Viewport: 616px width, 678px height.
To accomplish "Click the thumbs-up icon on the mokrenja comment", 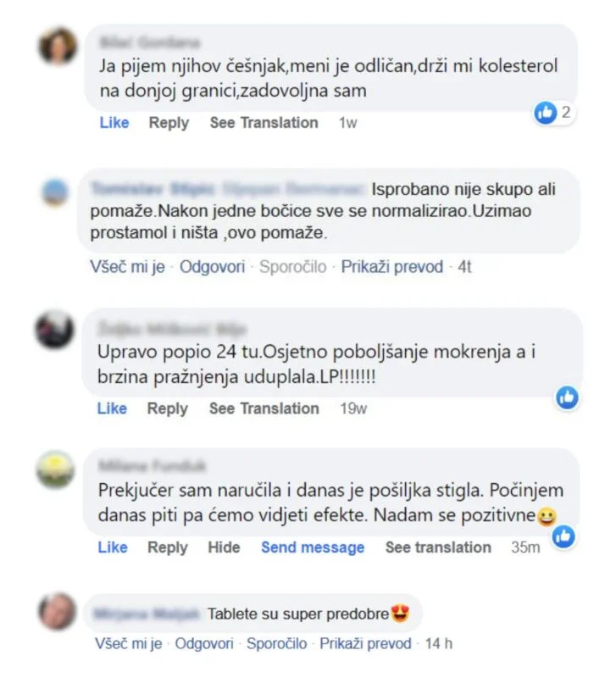I will [567, 397].
